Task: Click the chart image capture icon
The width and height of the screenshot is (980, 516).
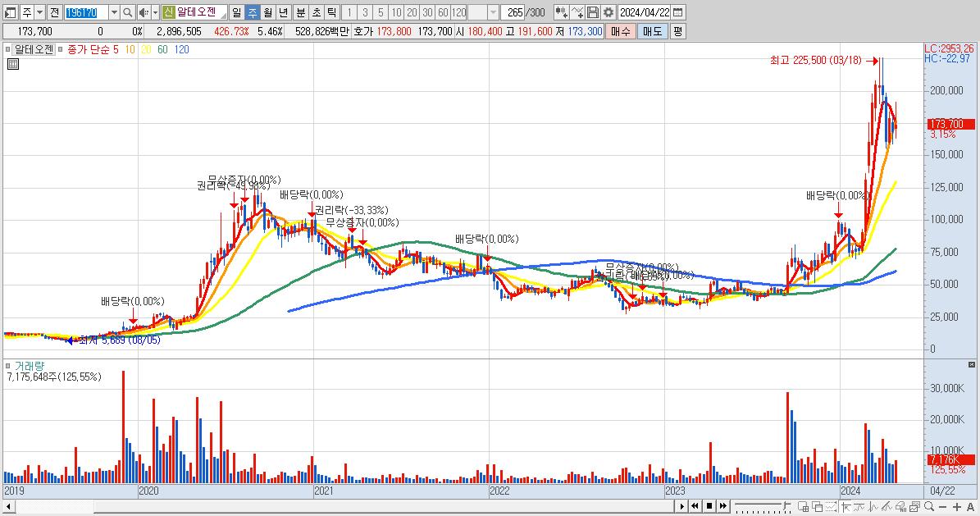Action: pyautogui.click(x=914, y=506)
